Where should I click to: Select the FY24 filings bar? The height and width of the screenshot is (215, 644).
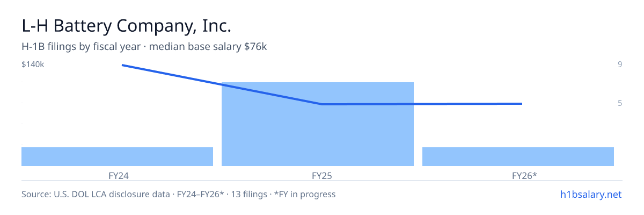tap(117, 156)
